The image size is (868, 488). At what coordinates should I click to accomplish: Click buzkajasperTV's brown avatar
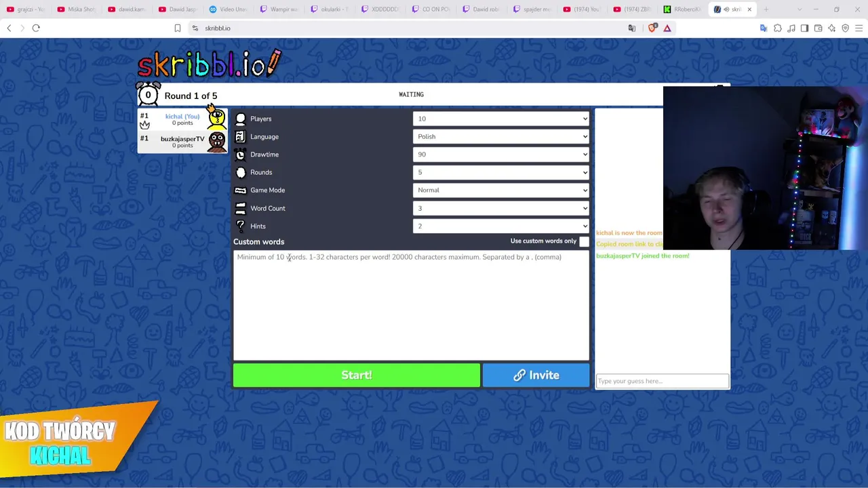pos(217,141)
